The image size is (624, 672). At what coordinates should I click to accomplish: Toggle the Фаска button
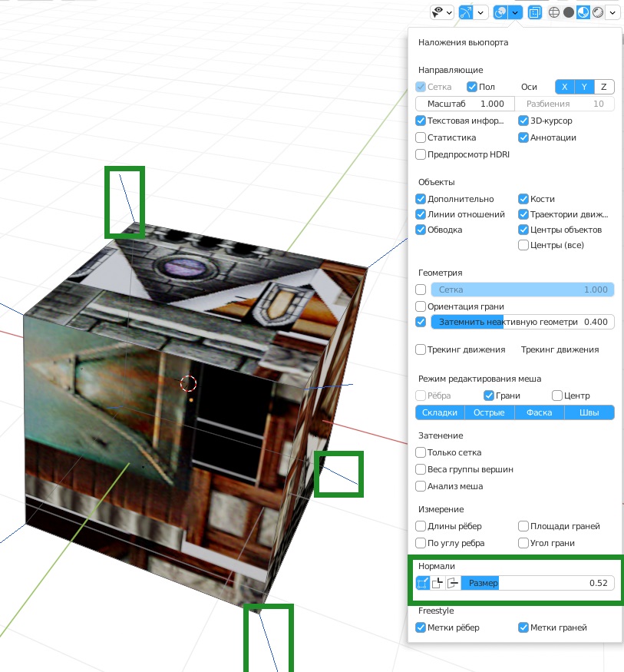540,412
